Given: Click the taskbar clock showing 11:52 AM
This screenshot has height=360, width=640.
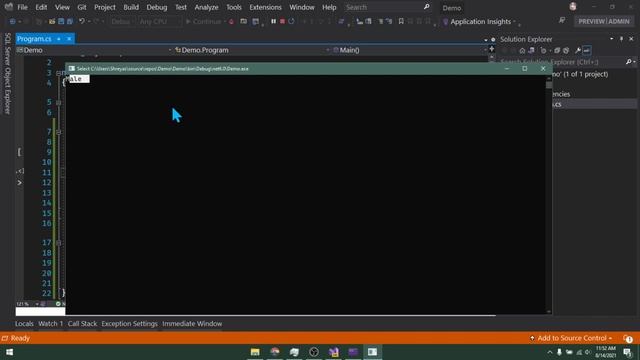Looking at the screenshot, I should tap(606, 352).
